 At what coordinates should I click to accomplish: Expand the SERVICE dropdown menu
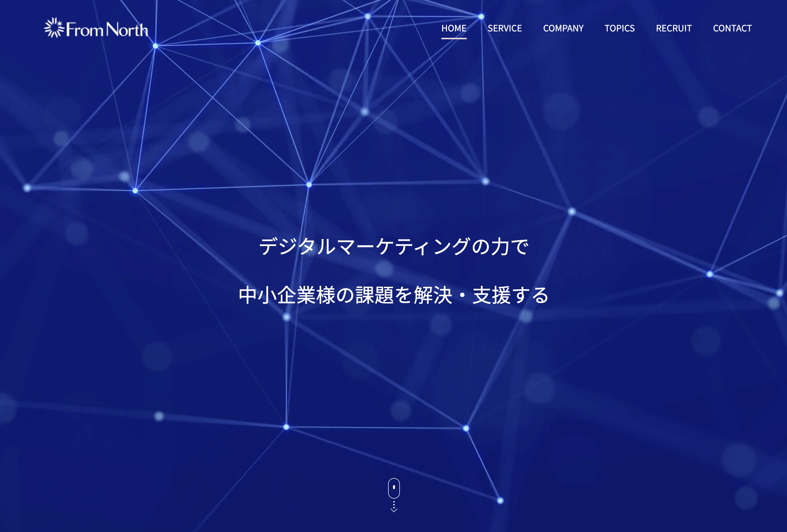tap(504, 28)
